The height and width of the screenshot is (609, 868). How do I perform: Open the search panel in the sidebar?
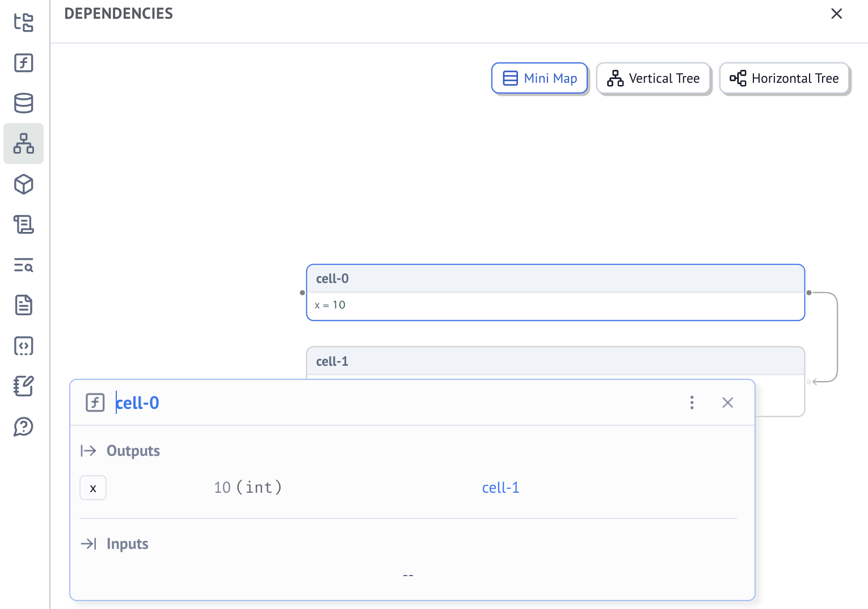pos(23,265)
